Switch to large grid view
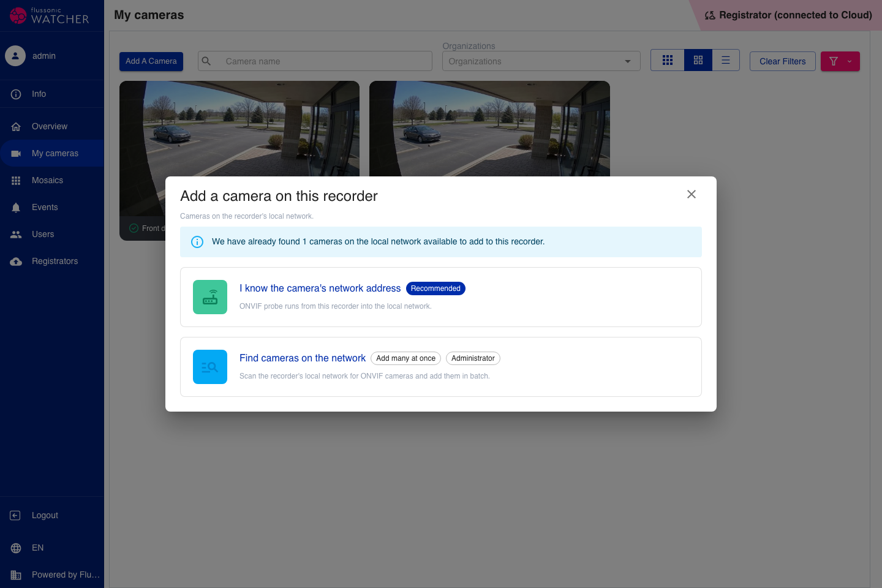The height and width of the screenshot is (588, 882). pyautogui.click(x=698, y=60)
